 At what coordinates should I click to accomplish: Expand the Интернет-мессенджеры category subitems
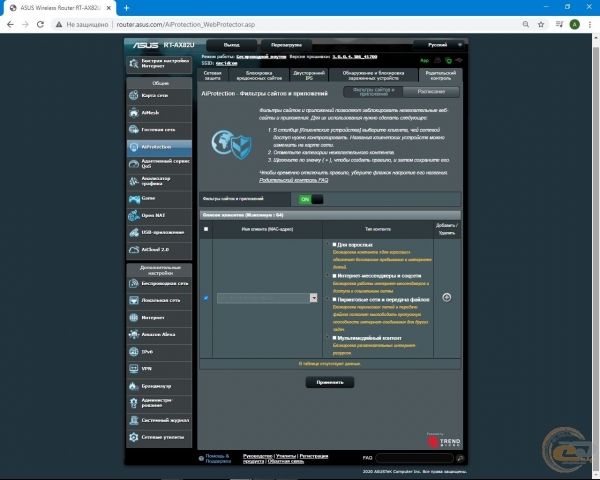click(328, 275)
